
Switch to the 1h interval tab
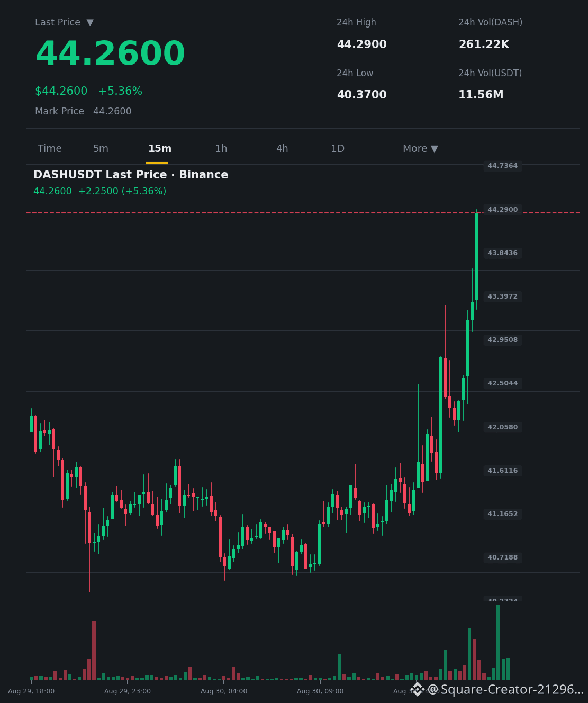(x=221, y=149)
